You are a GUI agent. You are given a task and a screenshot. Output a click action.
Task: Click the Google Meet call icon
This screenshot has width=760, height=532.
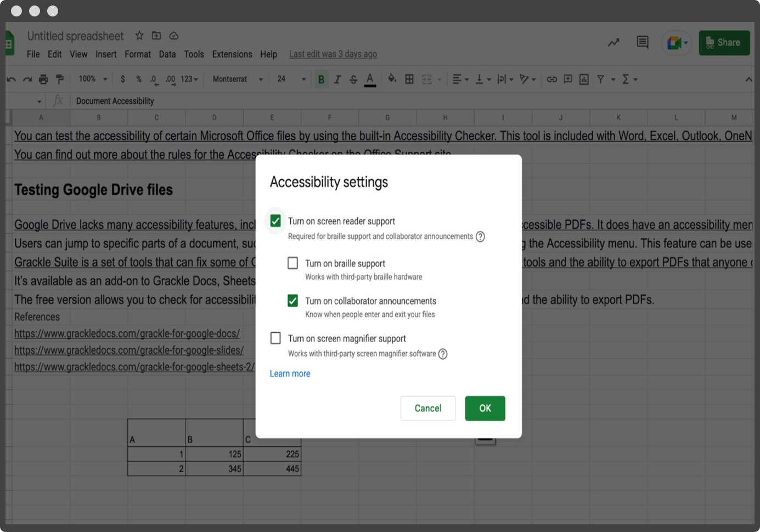pyautogui.click(x=677, y=43)
